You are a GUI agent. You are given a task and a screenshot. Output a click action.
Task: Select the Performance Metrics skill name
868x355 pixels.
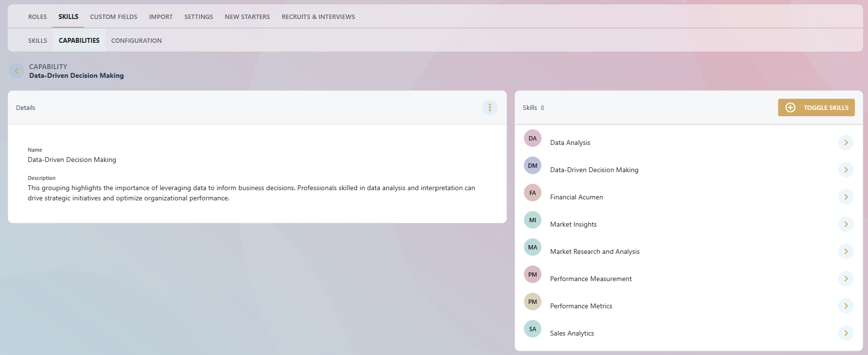581,306
